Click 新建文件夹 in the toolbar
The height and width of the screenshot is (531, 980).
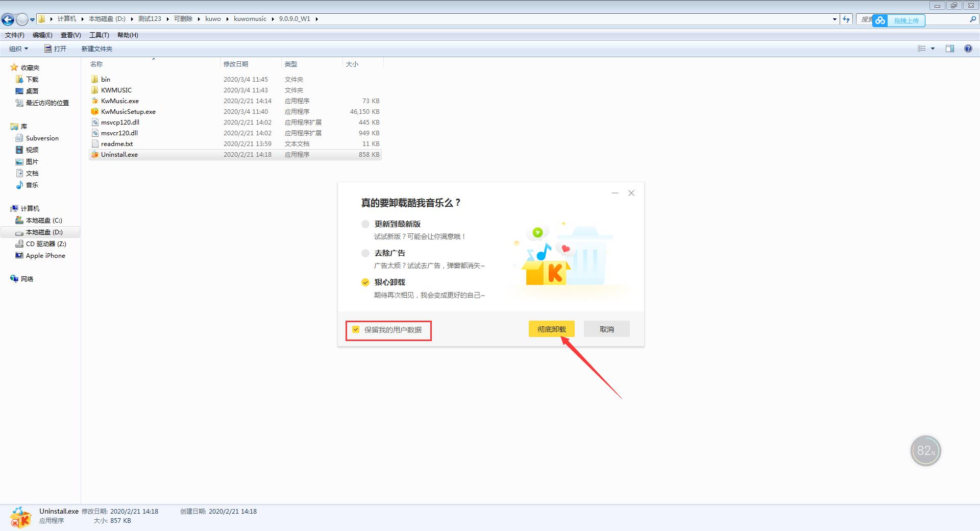[x=97, y=49]
